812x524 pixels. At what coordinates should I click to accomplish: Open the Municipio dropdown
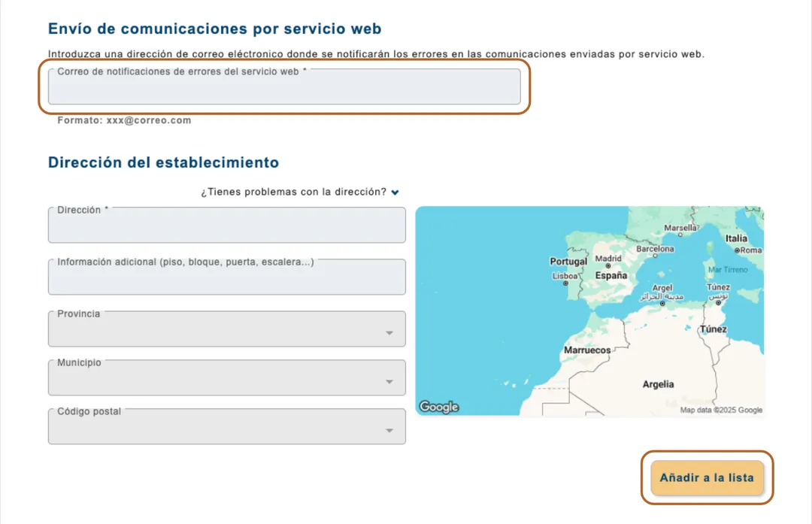click(227, 377)
